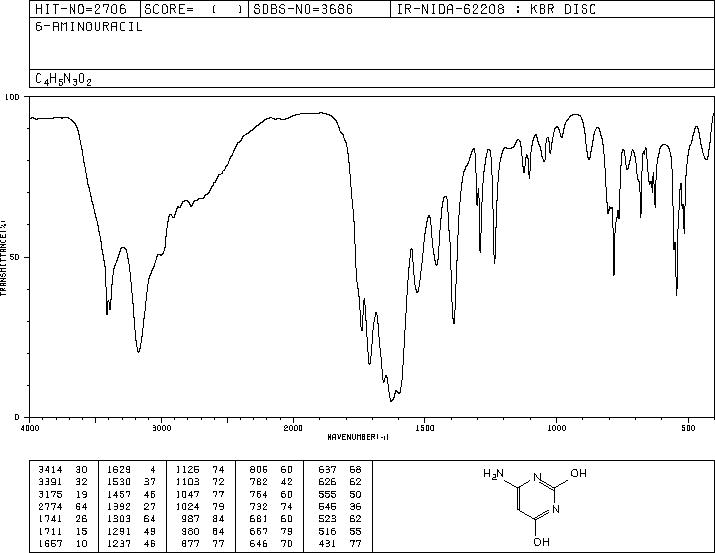Click the WAVENUMBER axis title
Image resolution: width=715 pixels, height=553 pixels.
pos(358,437)
